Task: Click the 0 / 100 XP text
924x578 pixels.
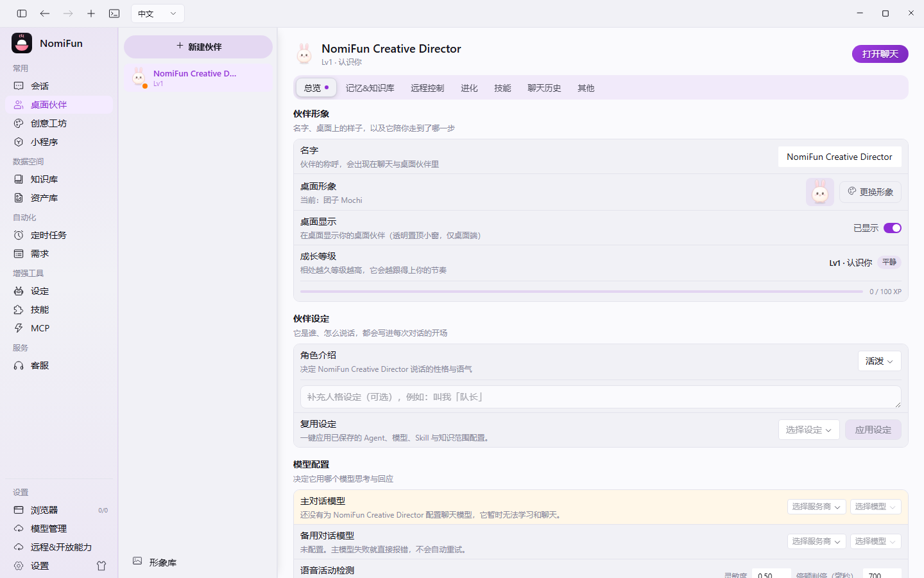Action: coord(886,292)
